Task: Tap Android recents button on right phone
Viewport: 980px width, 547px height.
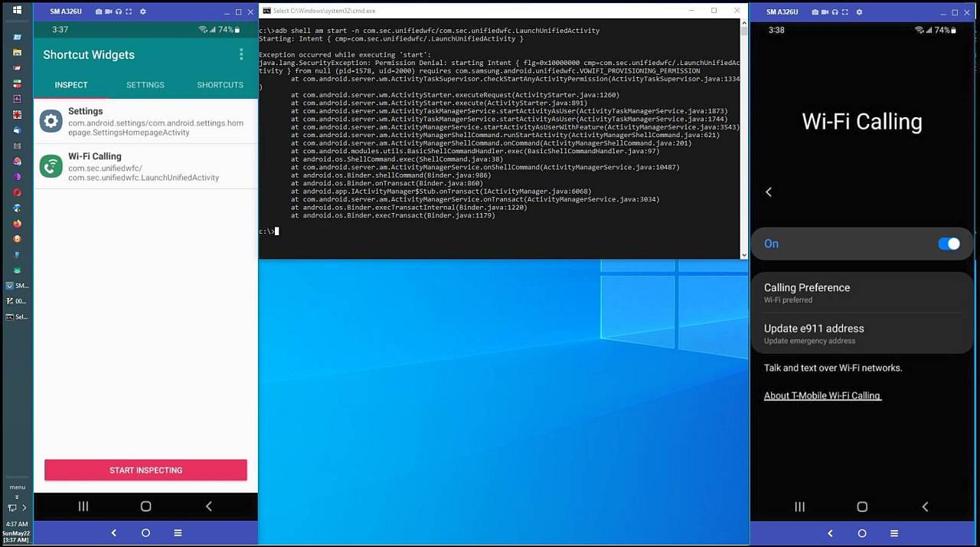Action: 800,506
